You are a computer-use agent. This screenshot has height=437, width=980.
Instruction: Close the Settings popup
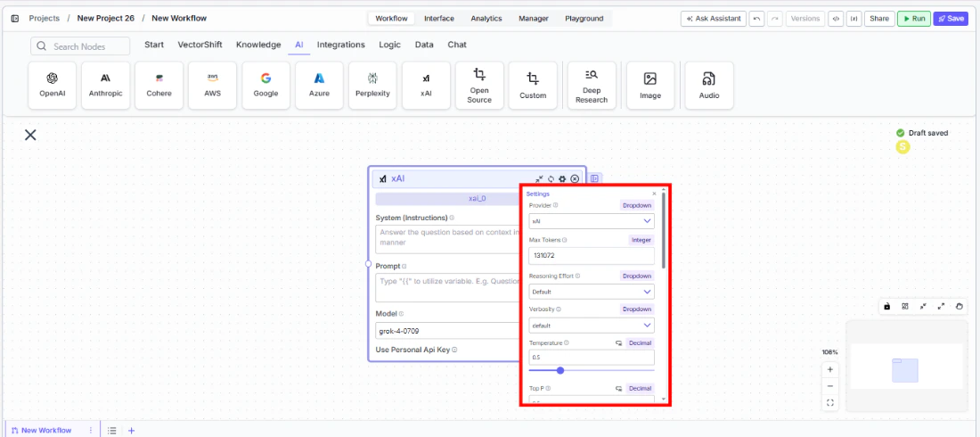click(655, 194)
